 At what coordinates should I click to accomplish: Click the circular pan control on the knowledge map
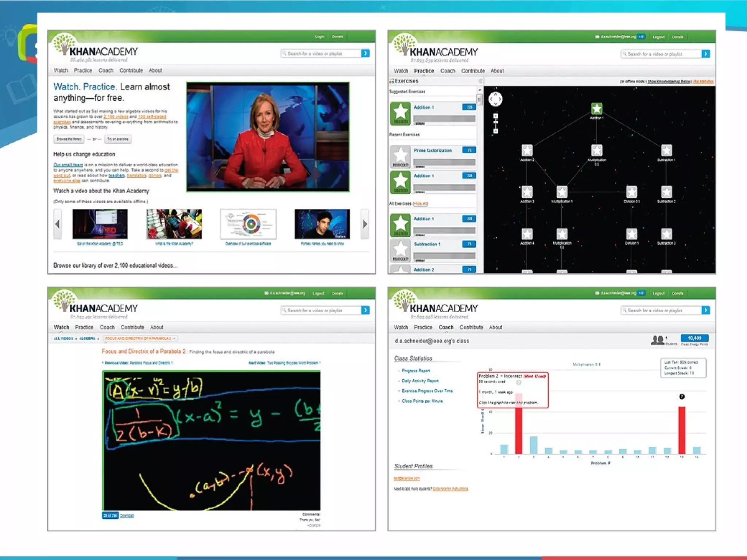click(495, 99)
